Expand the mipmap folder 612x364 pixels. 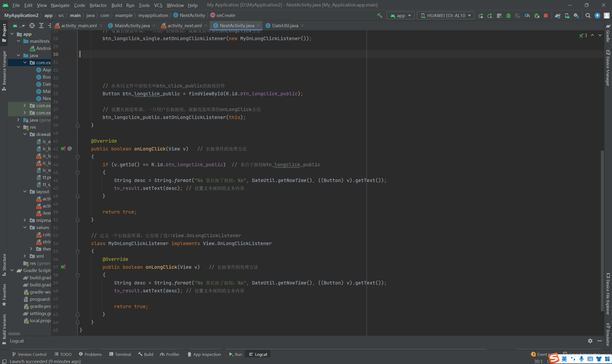pyautogui.click(x=25, y=220)
